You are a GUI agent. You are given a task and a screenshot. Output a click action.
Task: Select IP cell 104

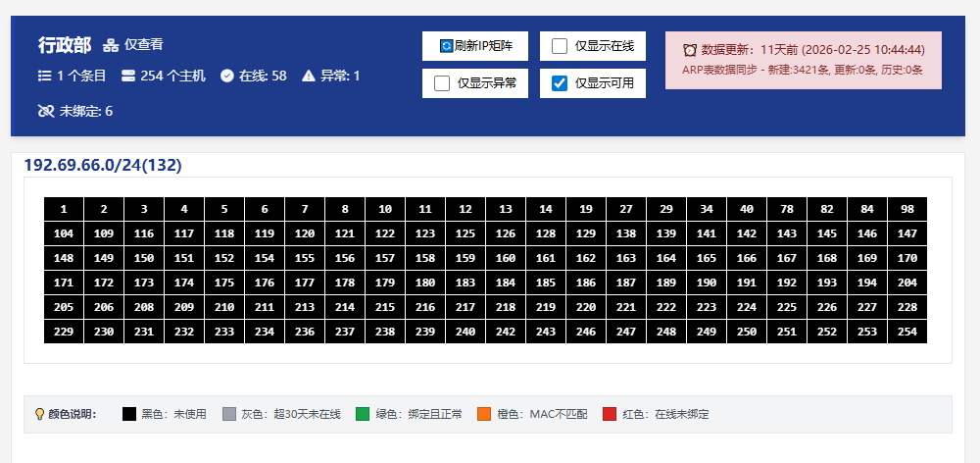[x=64, y=234]
